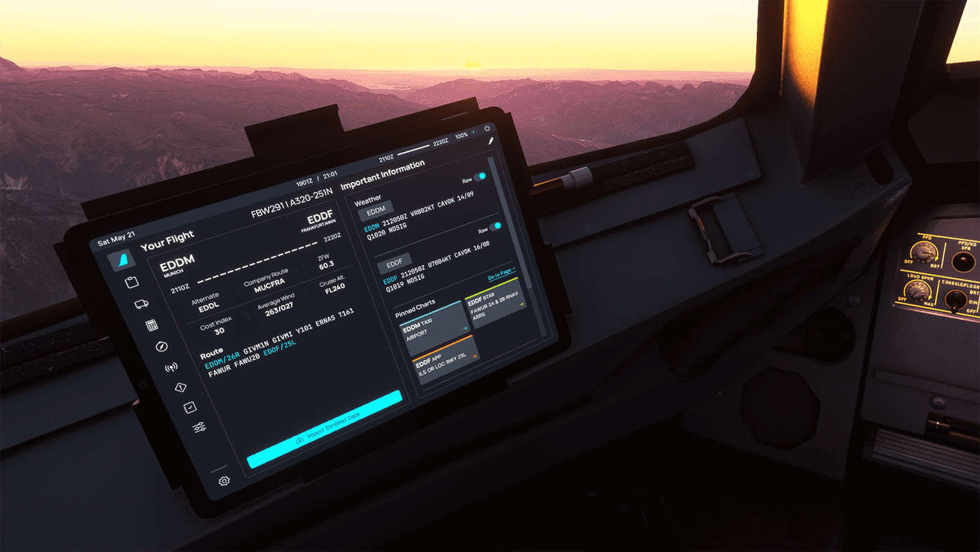Click the Important Information heading

(382, 175)
